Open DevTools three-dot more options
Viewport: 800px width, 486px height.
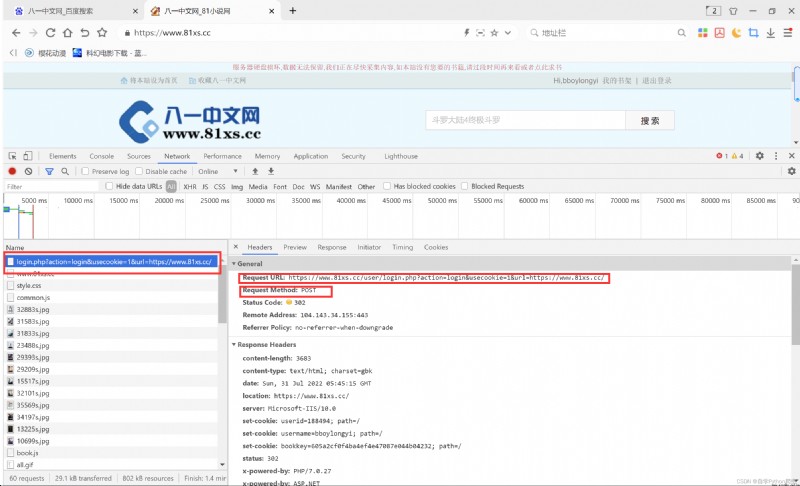tap(776, 156)
